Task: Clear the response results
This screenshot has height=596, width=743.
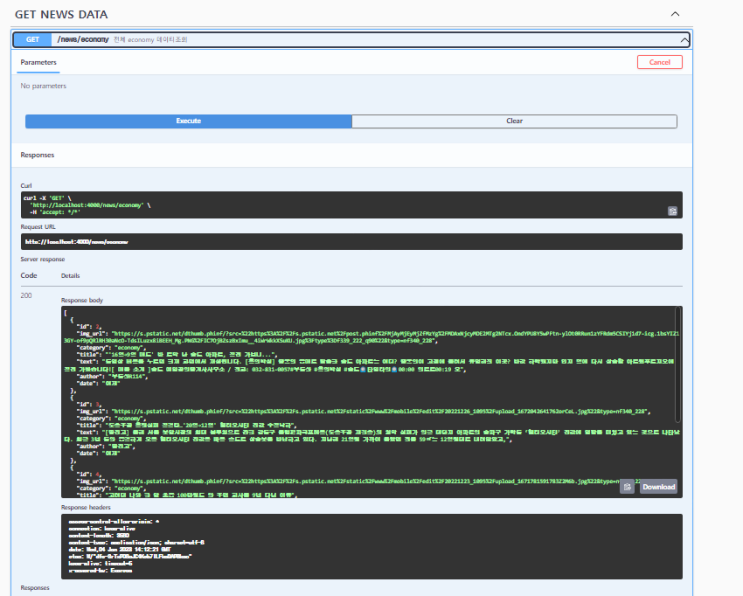Action: coord(514,121)
